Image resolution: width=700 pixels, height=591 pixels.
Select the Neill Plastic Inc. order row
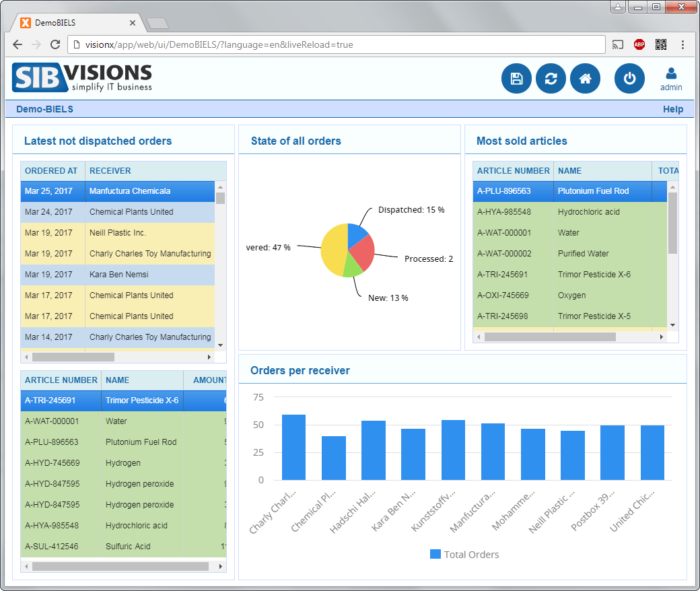(x=118, y=232)
